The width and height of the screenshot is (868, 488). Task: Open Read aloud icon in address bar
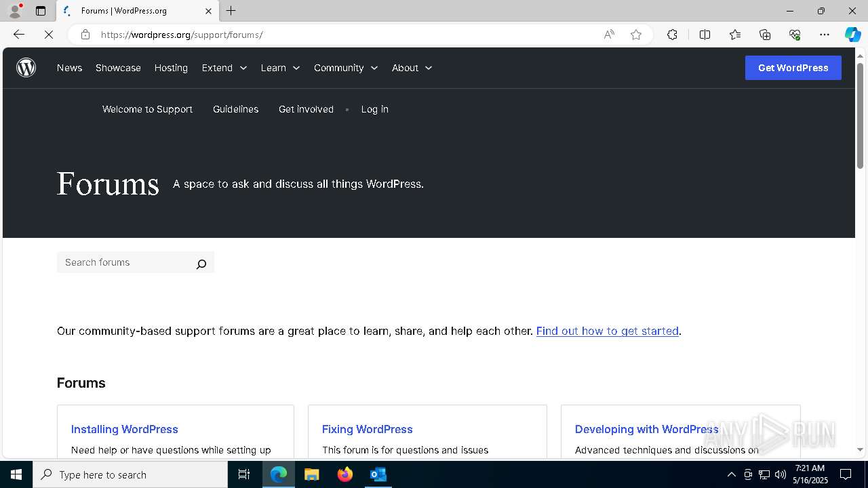pyautogui.click(x=609, y=35)
